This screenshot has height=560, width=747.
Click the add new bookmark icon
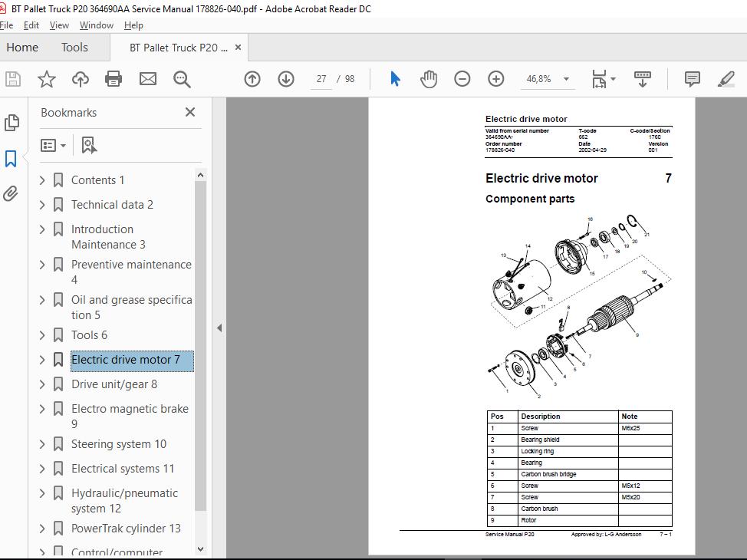89,145
